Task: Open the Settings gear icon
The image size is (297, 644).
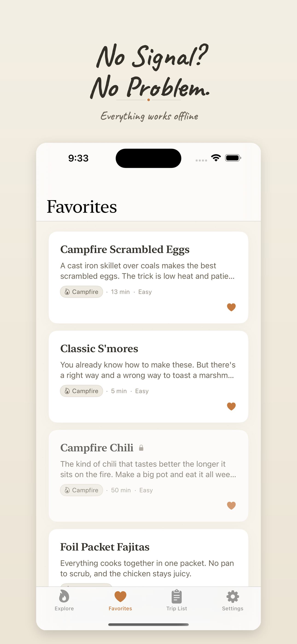Action: click(233, 596)
